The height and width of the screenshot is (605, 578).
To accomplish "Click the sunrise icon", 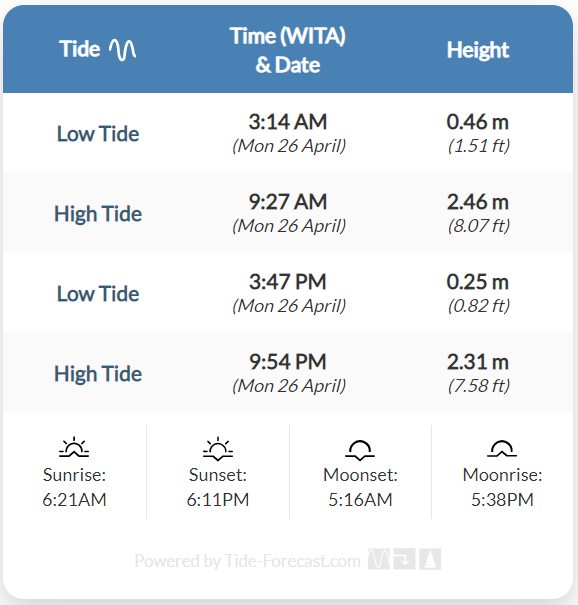I will (74, 448).
